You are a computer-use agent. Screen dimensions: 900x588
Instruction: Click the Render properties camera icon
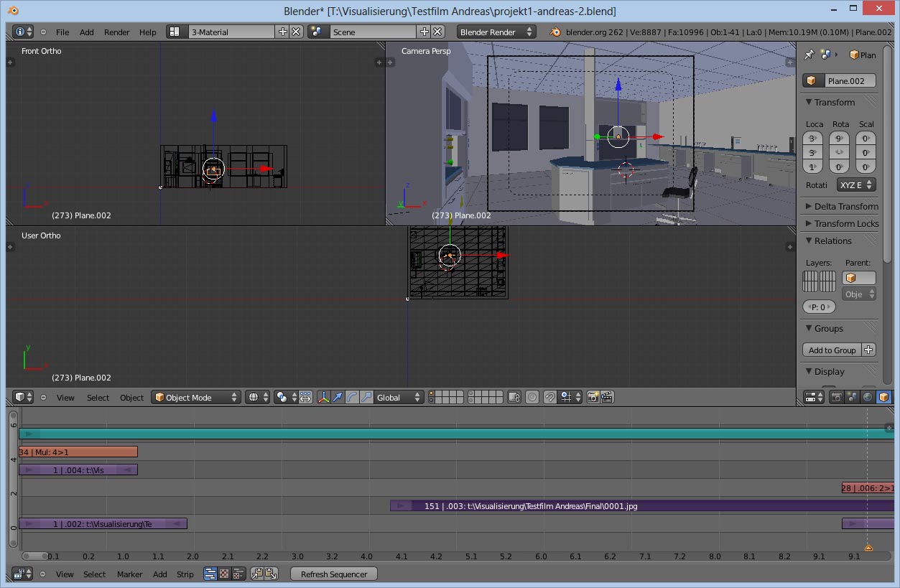click(836, 397)
